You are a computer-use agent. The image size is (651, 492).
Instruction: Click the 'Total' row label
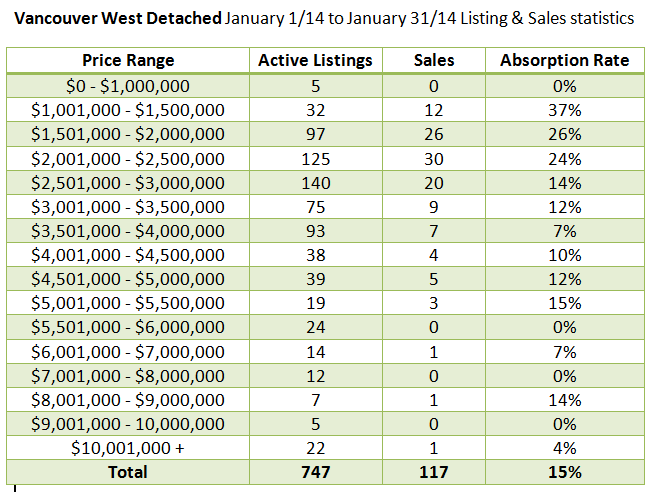[x=128, y=472]
